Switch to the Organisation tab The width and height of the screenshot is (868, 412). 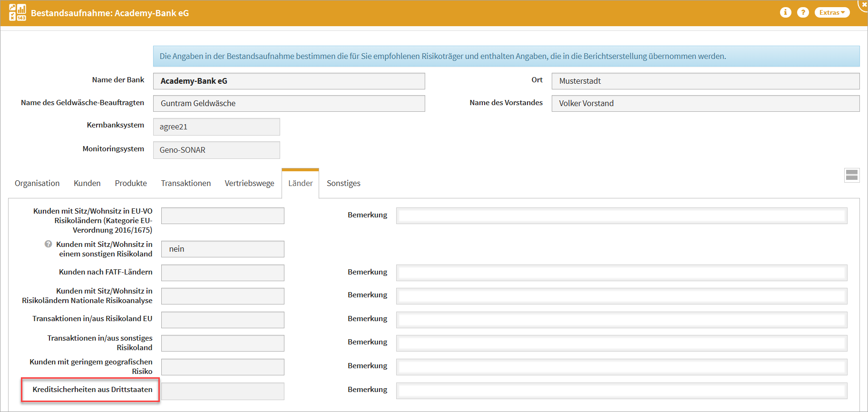coord(37,183)
